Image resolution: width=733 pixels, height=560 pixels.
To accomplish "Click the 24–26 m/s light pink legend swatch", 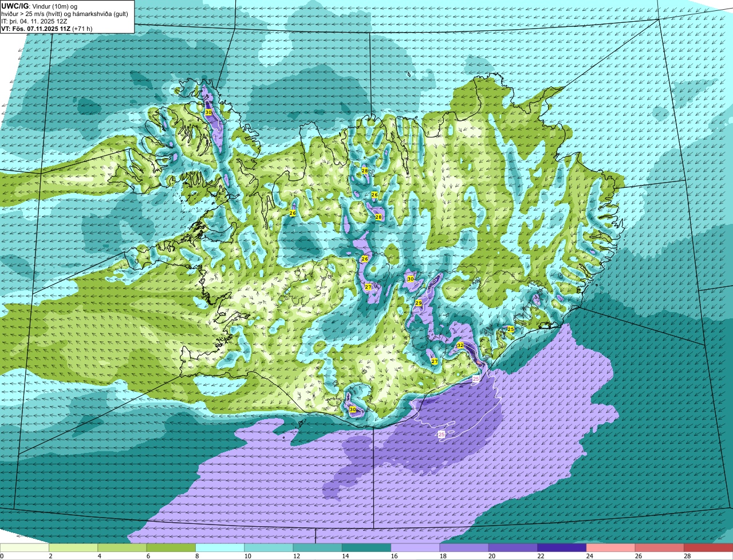I will [x=610, y=547].
